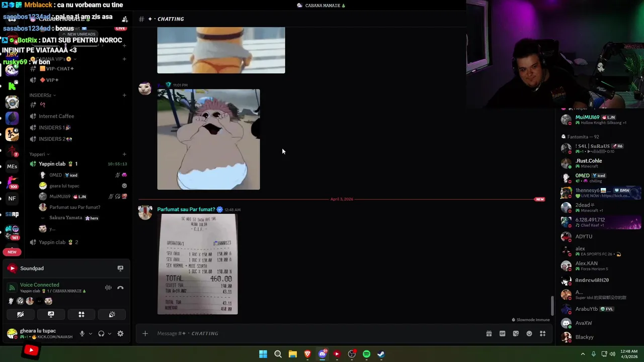Open the server with 100 badge
The height and width of the screenshot is (362, 644).
12,183
